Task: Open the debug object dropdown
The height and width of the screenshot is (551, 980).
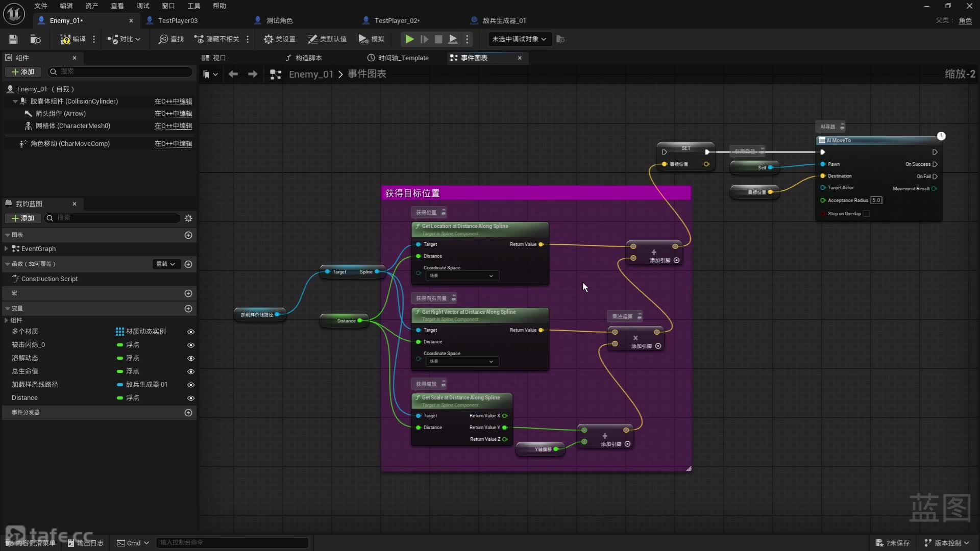Action: point(519,39)
